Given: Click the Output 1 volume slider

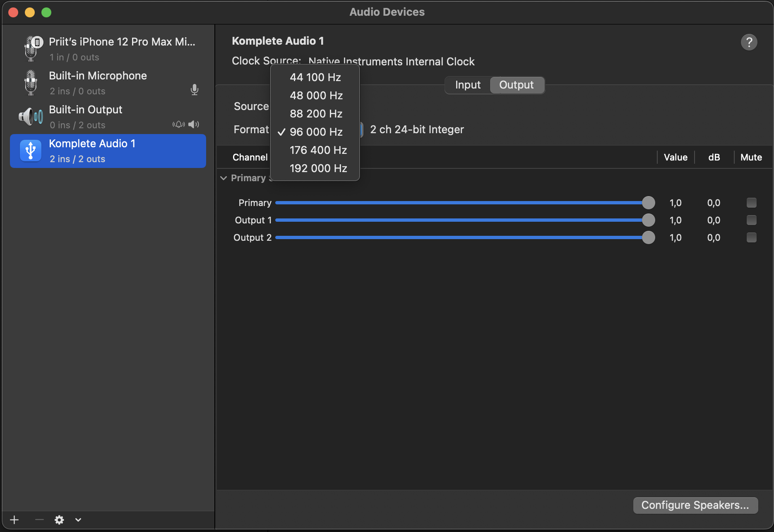Looking at the screenshot, I should [x=465, y=220].
